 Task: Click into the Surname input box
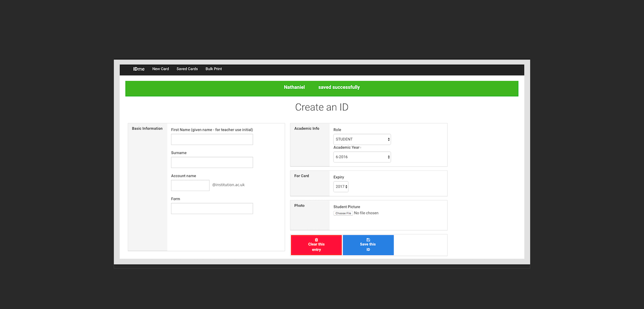(x=212, y=162)
